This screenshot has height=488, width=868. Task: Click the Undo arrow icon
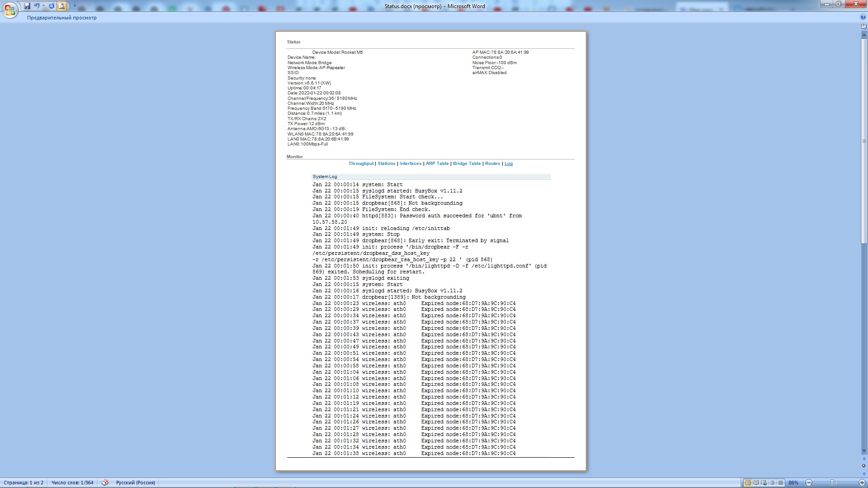pyautogui.click(x=37, y=6)
